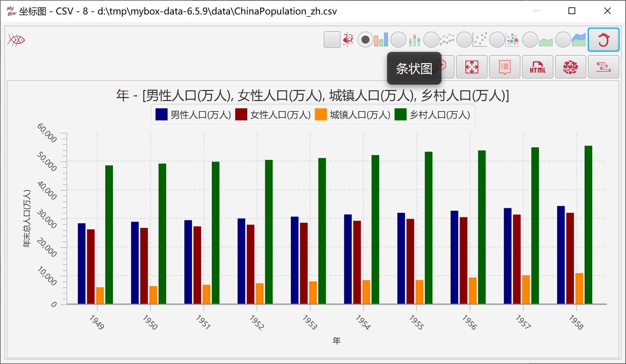626x364 pixels.
Task: Click the MyBox icon in the title bar
Action: 11,11
